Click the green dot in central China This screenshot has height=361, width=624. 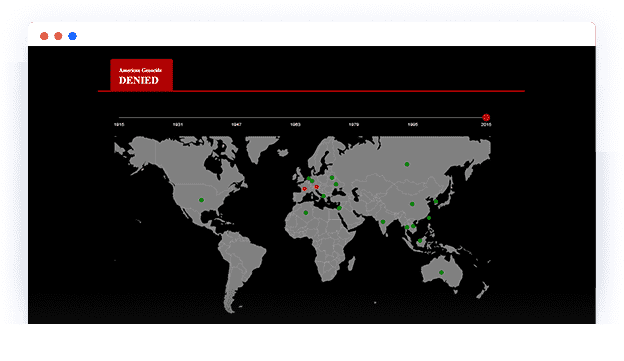point(412,204)
